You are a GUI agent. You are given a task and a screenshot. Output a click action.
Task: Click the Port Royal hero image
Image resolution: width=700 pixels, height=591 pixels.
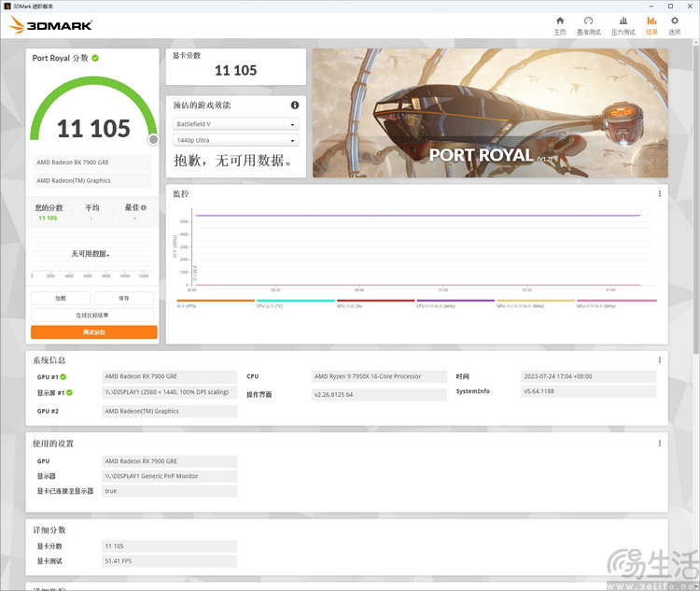coord(490,113)
